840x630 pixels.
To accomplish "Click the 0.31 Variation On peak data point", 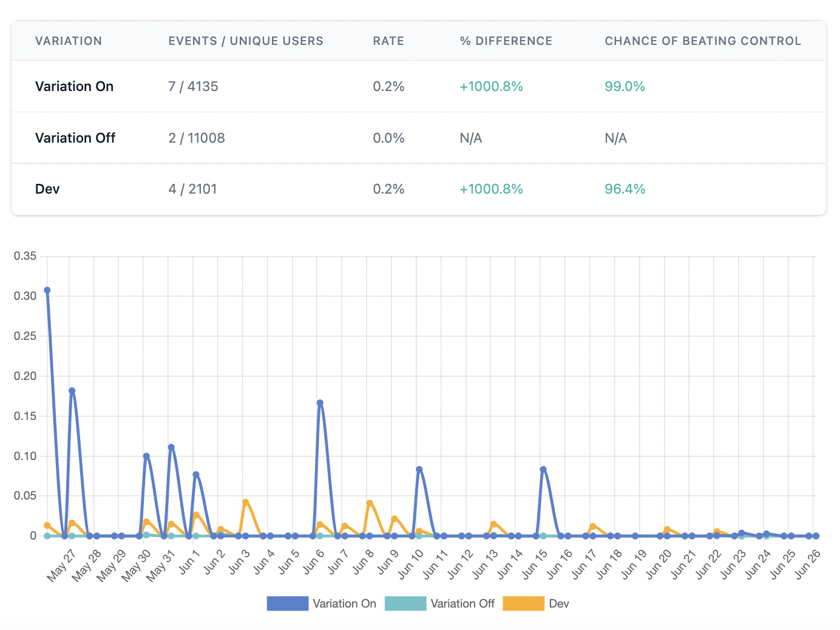I will pyautogui.click(x=47, y=290).
